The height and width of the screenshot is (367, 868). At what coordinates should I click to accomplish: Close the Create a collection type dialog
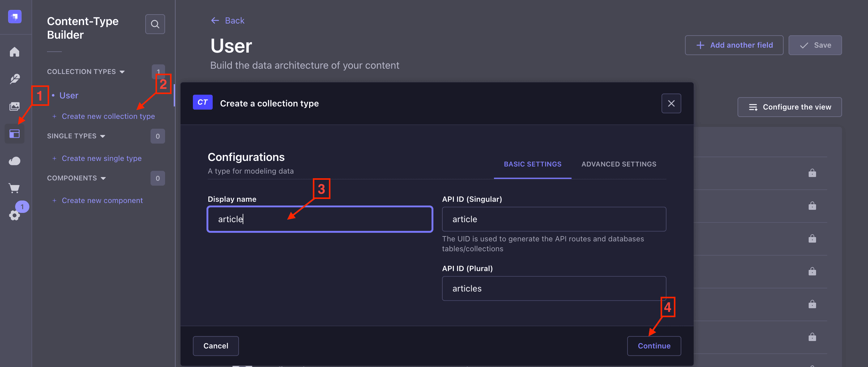[x=671, y=103]
